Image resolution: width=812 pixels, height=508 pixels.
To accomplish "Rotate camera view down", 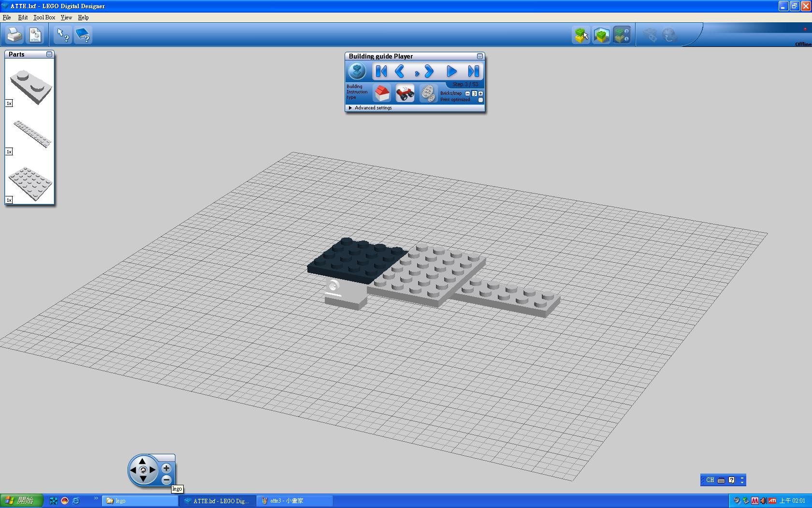I will (x=143, y=479).
